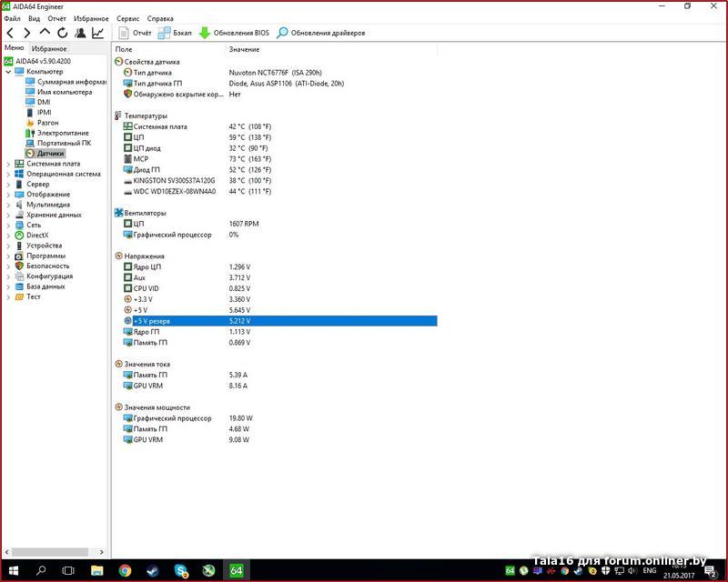Expand the Хранение данных tree node
This screenshot has width=728, height=582.
tap(9, 215)
